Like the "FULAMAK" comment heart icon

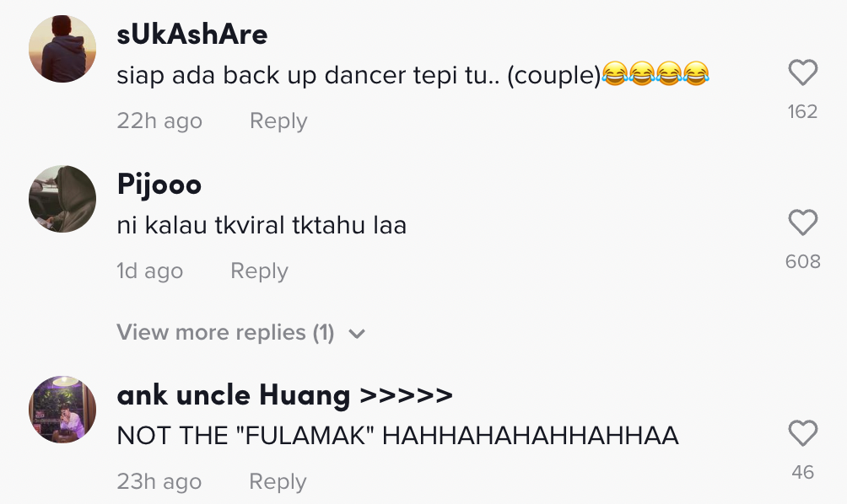[x=802, y=434]
